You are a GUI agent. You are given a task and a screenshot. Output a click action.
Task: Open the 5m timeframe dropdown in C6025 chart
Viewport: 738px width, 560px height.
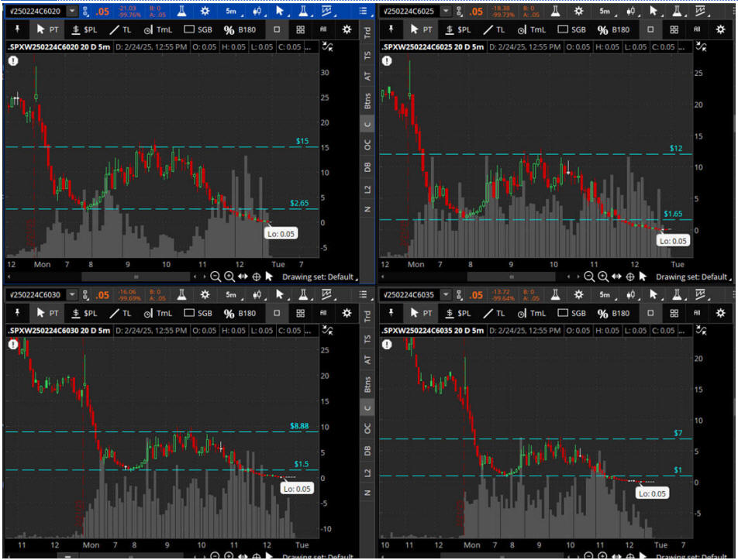point(605,12)
